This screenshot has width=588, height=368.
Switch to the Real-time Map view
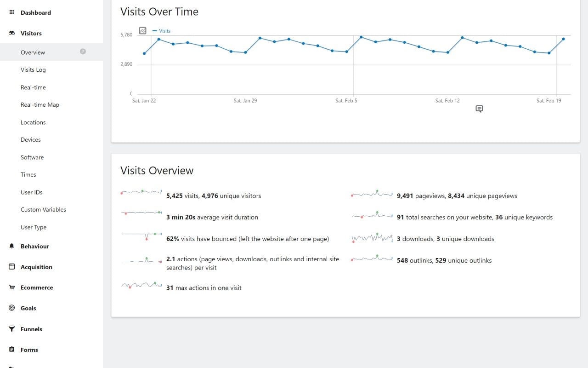coord(40,104)
